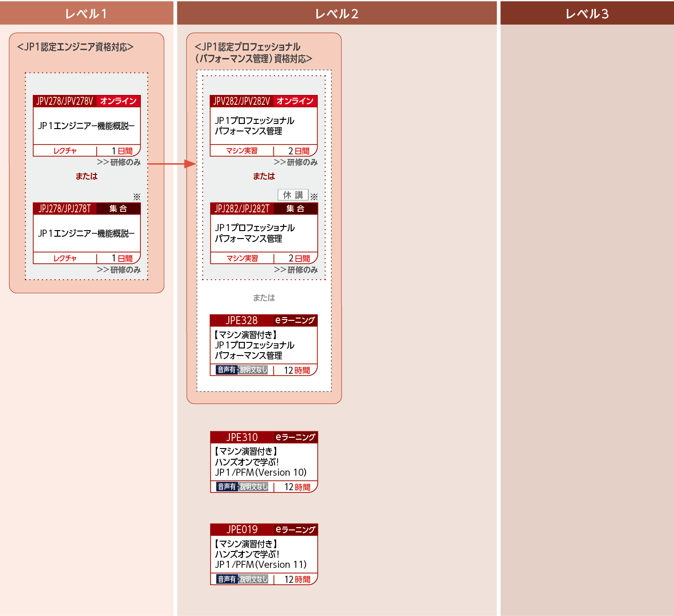Click 研修のみ under JPV282 card
The width and height of the screenshot is (674, 616).
click(x=296, y=162)
